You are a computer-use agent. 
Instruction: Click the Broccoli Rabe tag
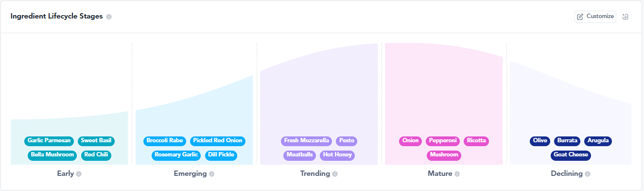[165, 141]
